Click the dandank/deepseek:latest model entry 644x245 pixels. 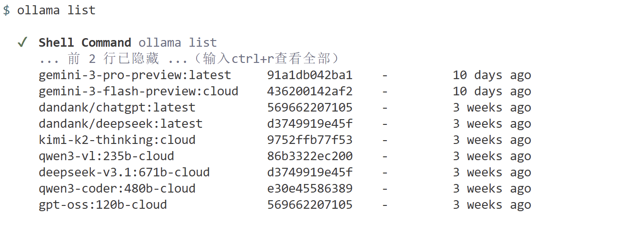[120, 124]
